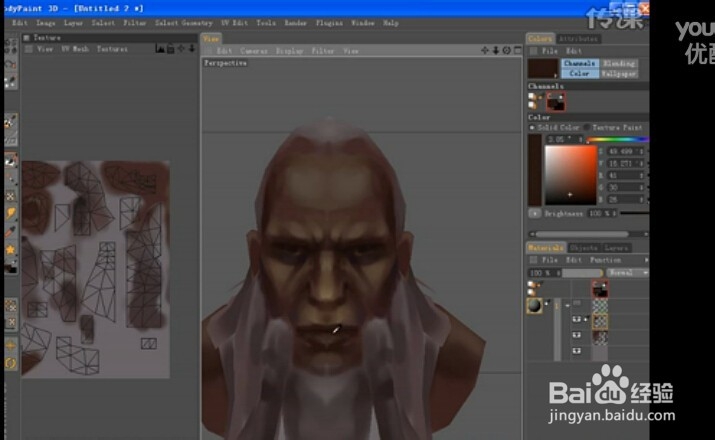Toggle the bottom layer eye visibility icon
Viewport: 715px width, 440px height.
point(576,351)
